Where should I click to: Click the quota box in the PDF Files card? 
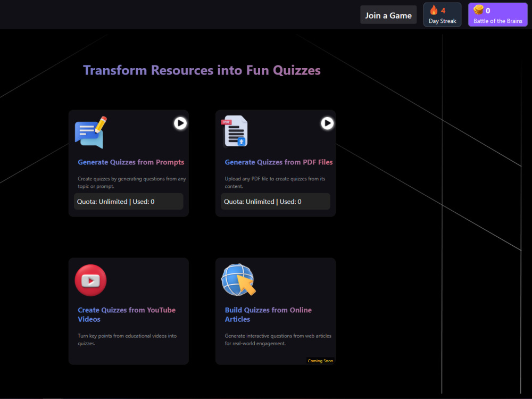tap(276, 202)
